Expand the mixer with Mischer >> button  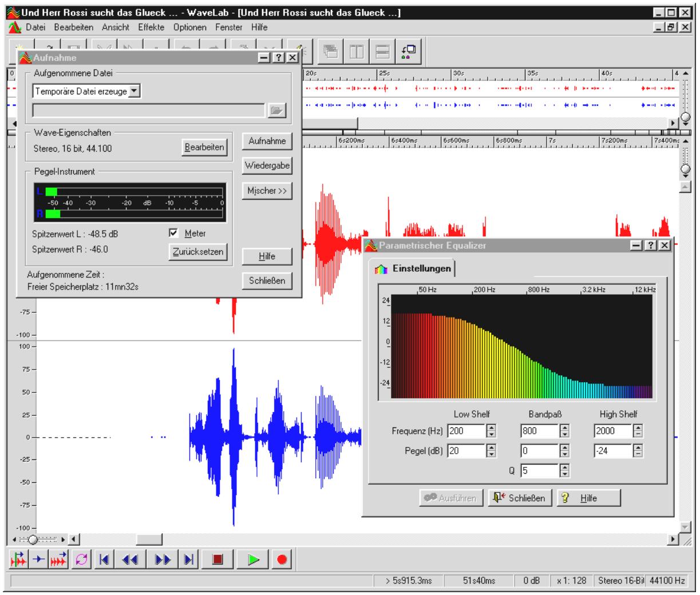(x=267, y=191)
